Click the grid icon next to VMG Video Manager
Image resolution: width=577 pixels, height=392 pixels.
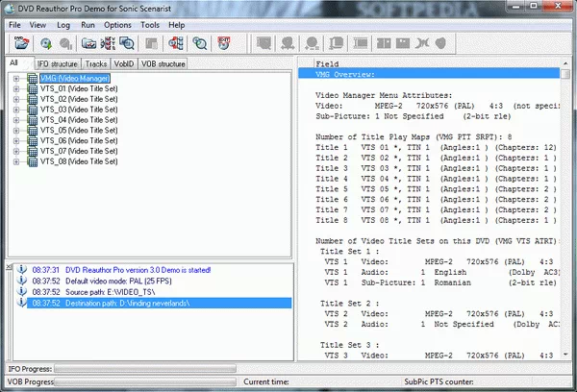click(32, 78)
